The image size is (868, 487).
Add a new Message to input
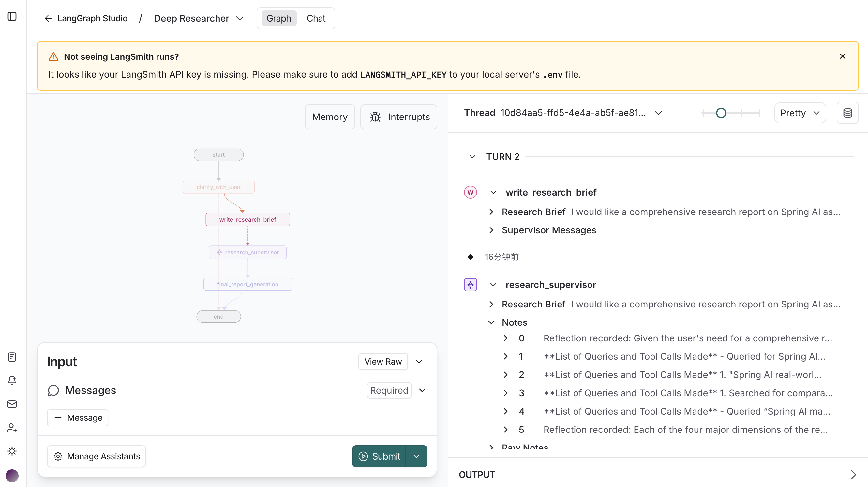[78, 417]
